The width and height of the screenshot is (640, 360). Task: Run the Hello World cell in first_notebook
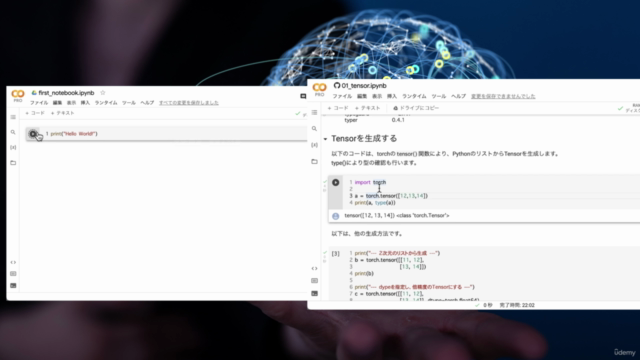(x=33, y=134)
